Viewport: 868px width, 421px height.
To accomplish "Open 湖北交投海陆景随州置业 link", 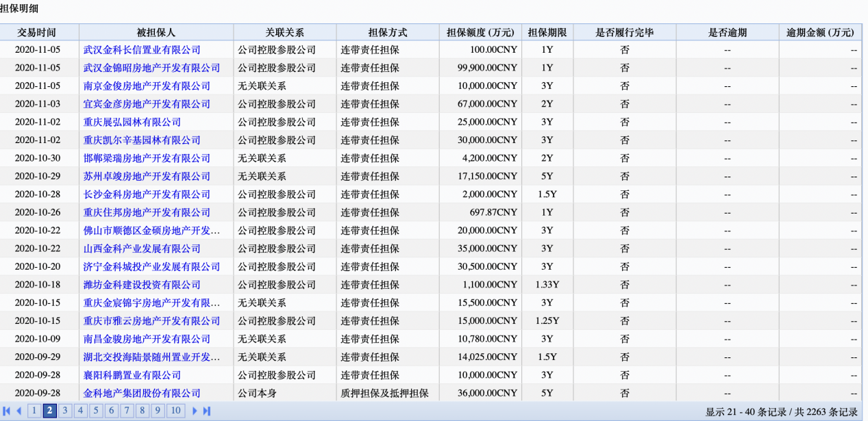I will pyautogui.click(x=151, y=357).
